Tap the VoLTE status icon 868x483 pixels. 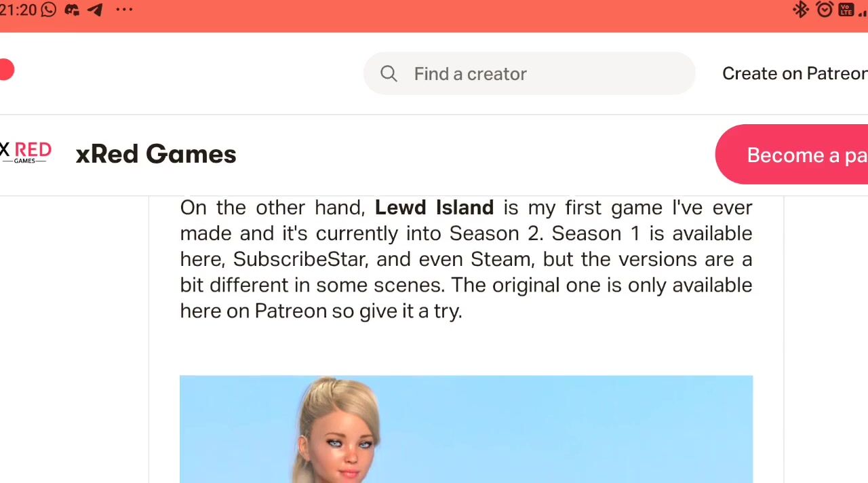[846, 9]
